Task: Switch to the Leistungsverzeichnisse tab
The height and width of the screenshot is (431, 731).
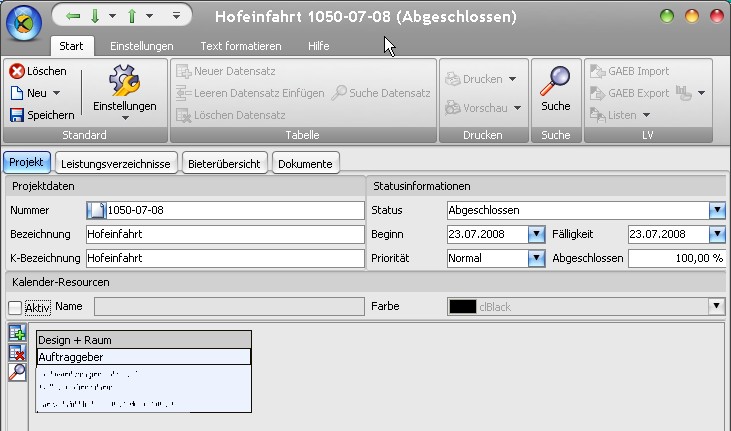Action: coord(116,163)
